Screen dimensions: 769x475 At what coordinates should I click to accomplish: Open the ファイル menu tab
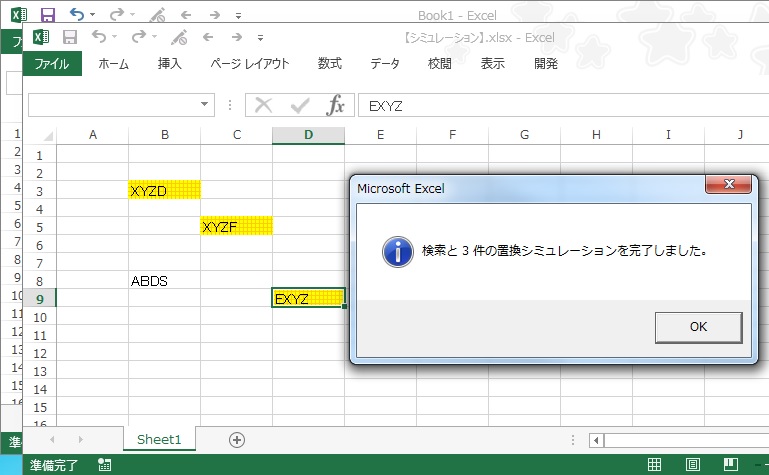pos(52,64)
